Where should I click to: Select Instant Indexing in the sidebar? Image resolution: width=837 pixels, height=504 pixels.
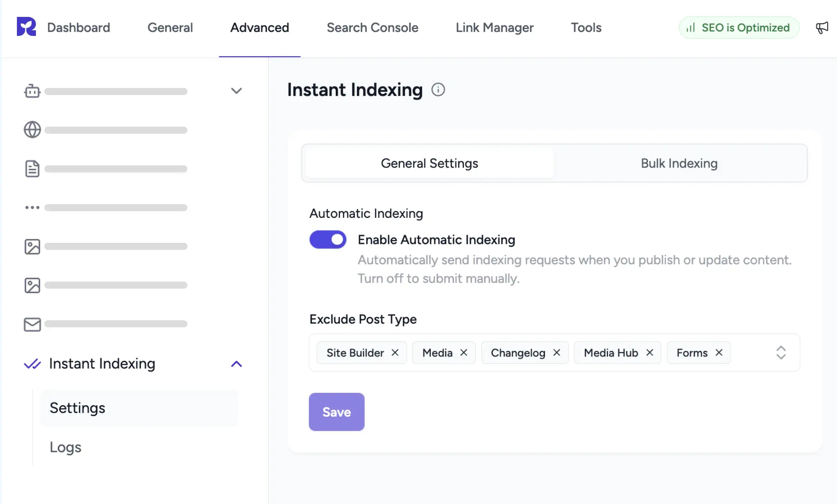pyautogui.click(x=102, y=364)
